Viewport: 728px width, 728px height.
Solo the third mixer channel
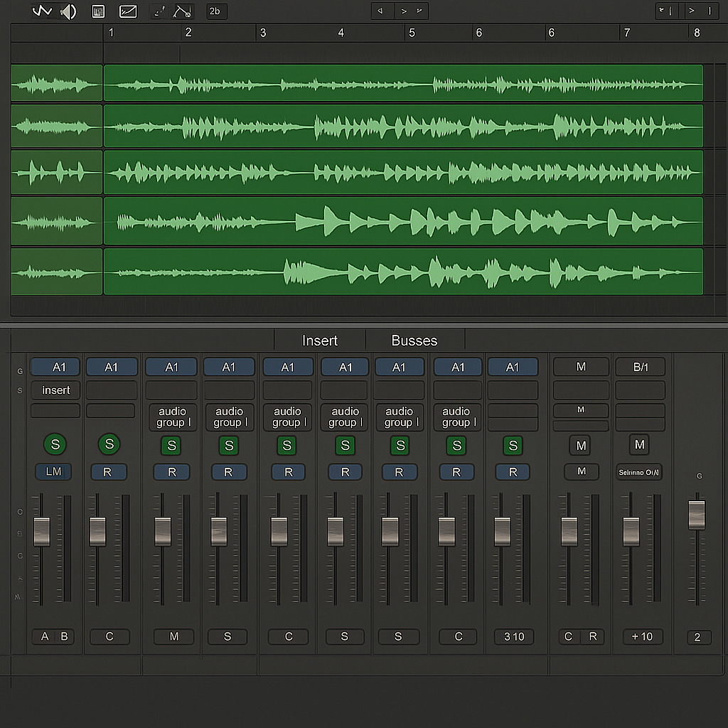pyautogui.click(x=171, y=446)
